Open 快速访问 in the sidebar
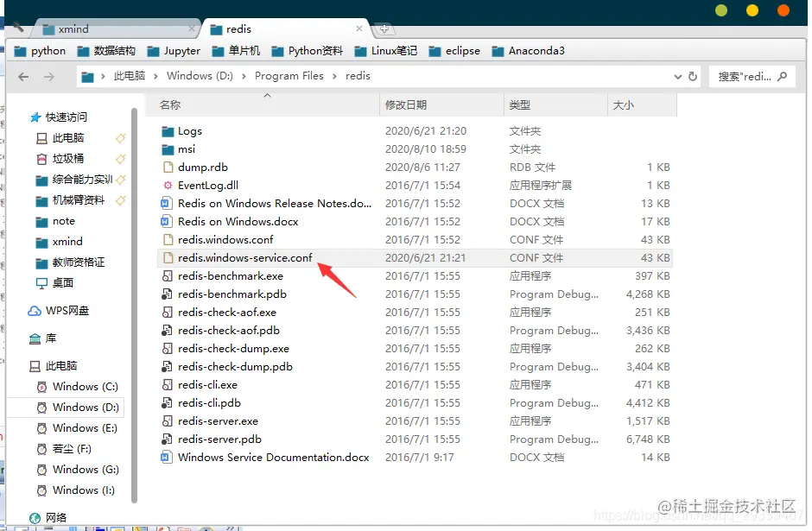The image size is (812, 531). [59, 117]
